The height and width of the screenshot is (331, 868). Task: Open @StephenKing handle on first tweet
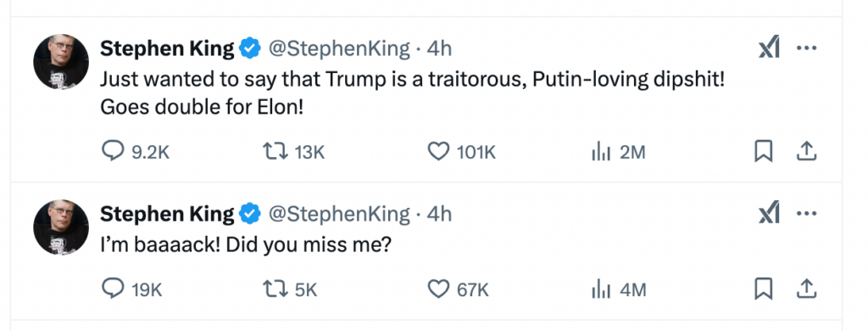coord(339,48)
